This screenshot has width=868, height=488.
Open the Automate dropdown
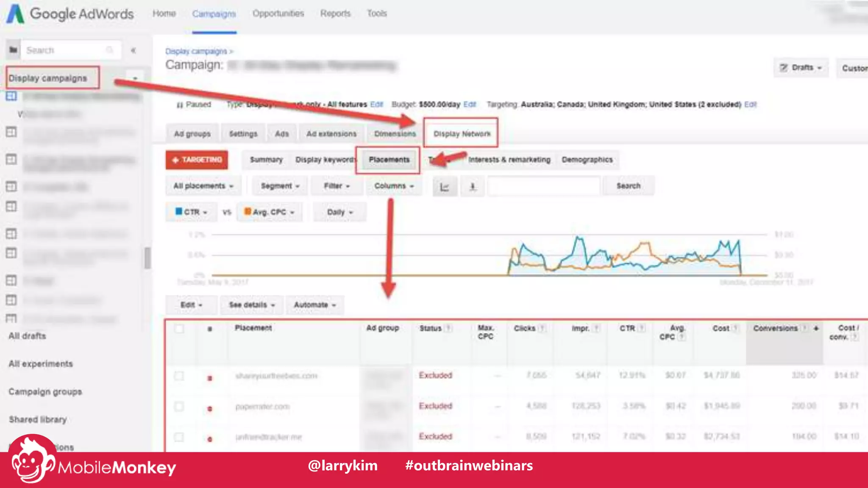coord(314,305)
